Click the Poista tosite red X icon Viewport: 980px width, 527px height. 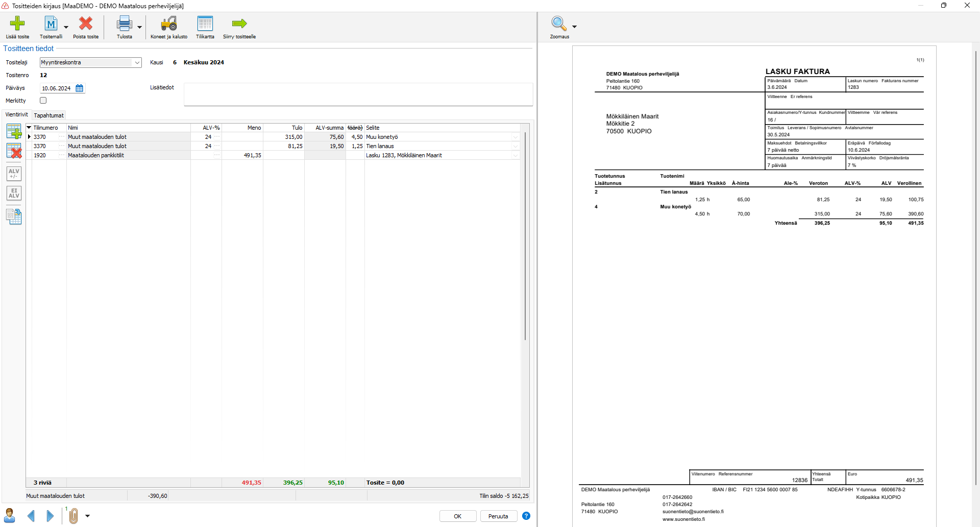pyautogui.click(x=86, y=24)
